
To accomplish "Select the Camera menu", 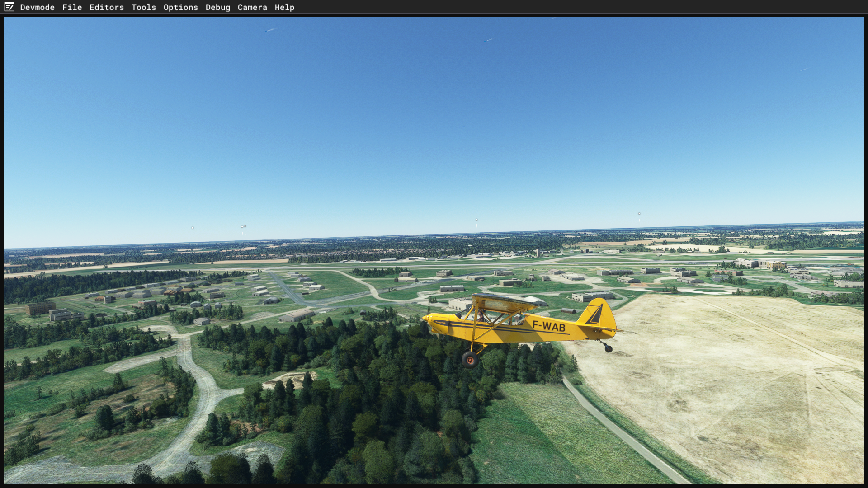I will coord(252,7).
